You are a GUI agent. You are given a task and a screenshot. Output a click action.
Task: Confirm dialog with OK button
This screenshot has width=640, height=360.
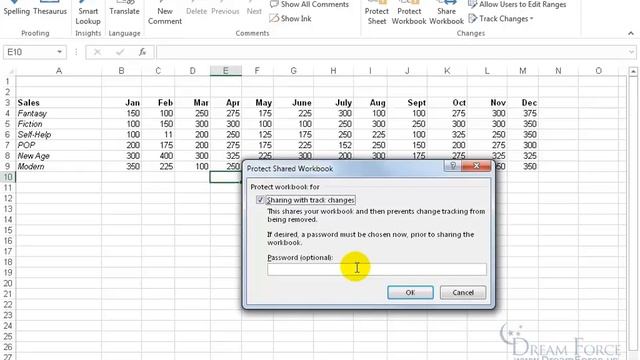click(410, 292)
